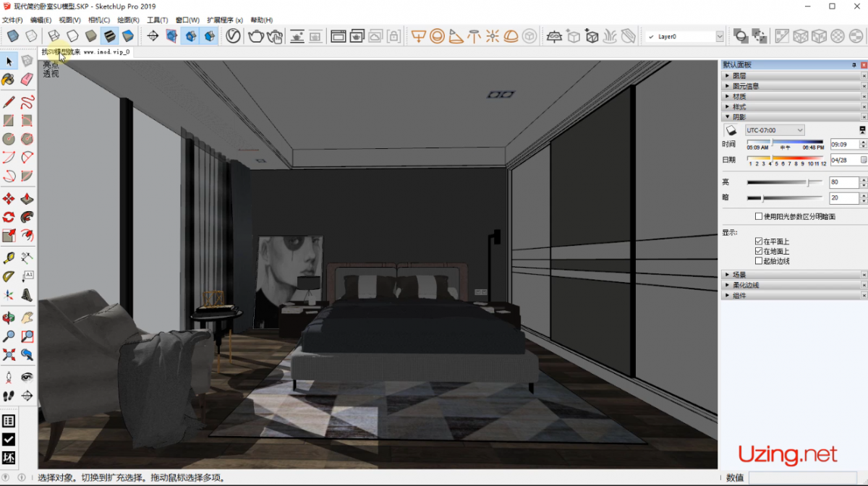Click the 透视 view label
The height and width of the screenshot is (486, 868).
[x=51, y=74]
